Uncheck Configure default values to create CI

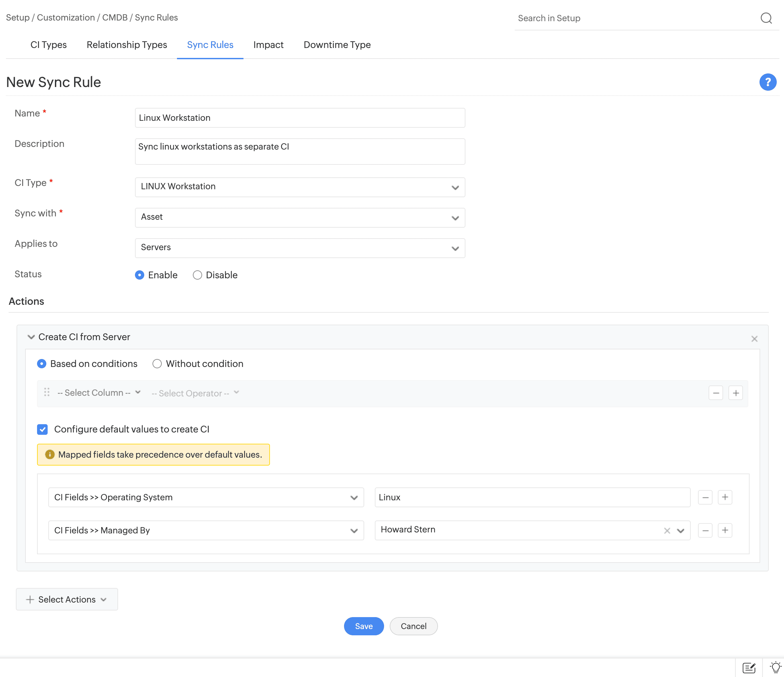42,429
